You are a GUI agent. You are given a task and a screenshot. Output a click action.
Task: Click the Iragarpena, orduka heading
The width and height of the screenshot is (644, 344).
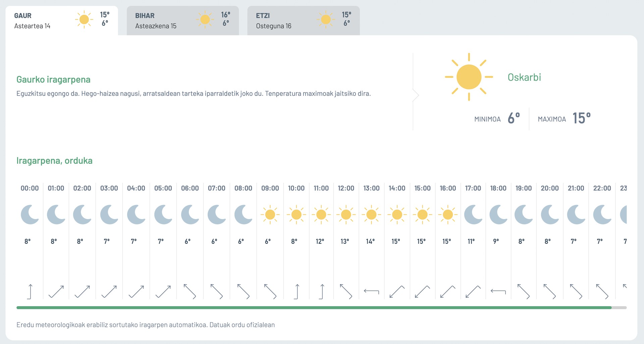coord(54,161)
